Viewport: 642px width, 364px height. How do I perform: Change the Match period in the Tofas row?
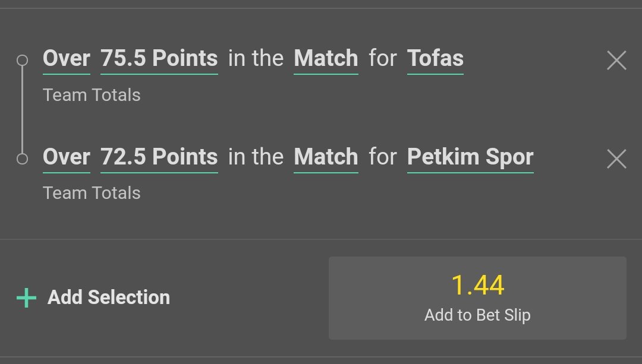[326, 59]
